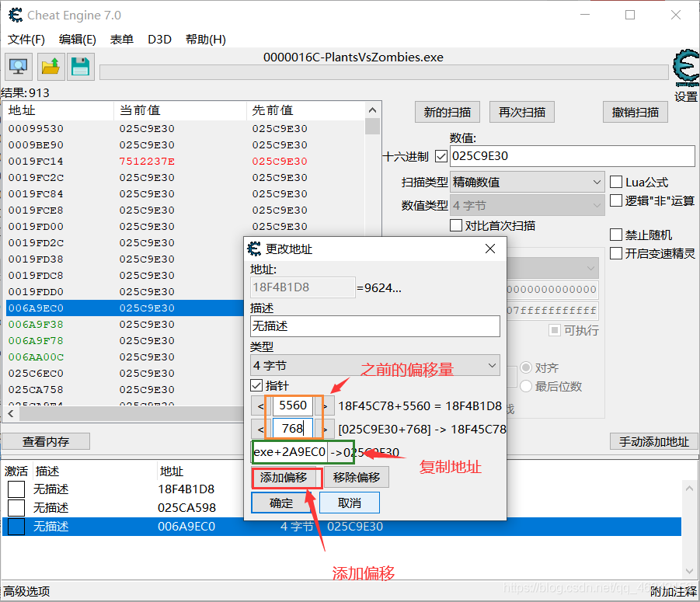Screen dimensions: 700x602
Task: Select result row 006A9F38
Action: [125, 325]
